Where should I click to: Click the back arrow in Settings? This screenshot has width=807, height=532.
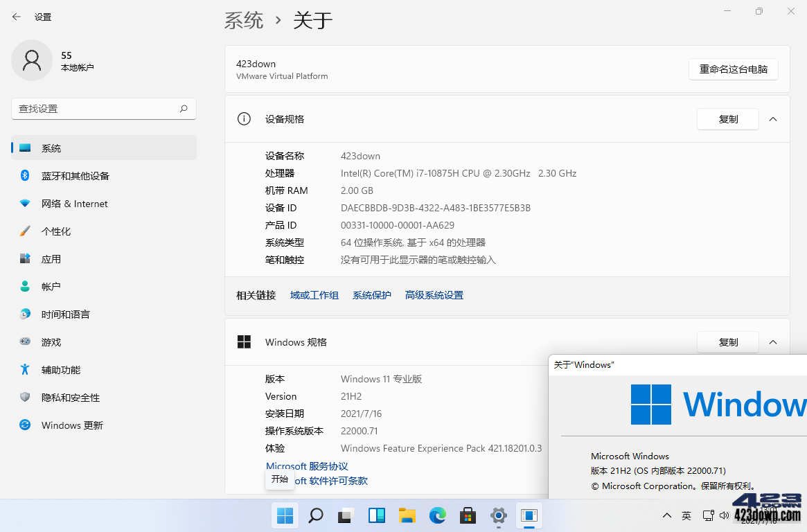tap(17, 17)
